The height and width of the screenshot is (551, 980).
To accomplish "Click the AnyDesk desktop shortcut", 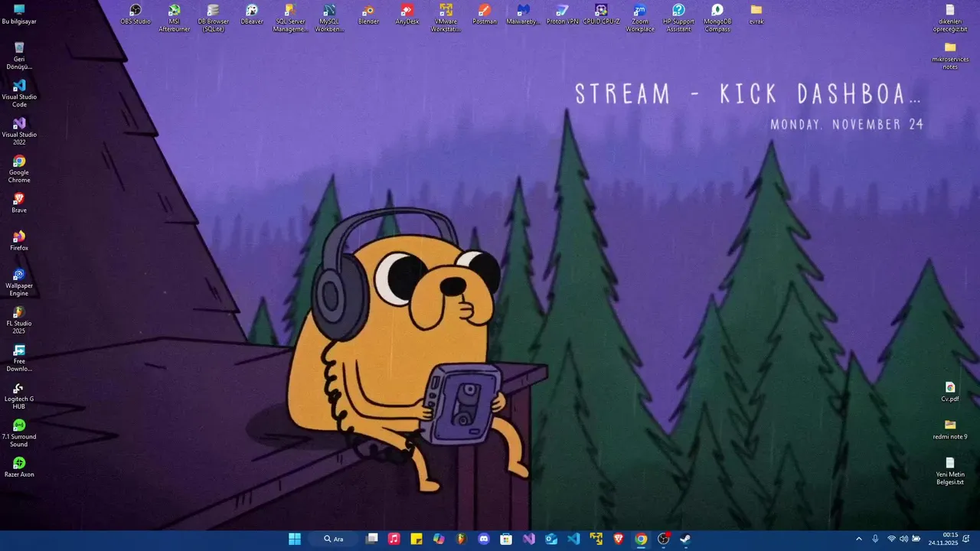I will [407, 15].
